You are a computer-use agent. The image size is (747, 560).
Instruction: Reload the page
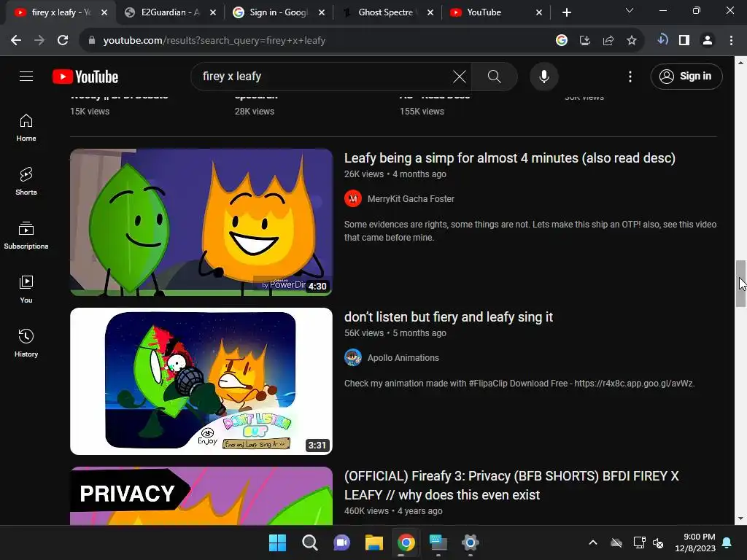(x=63, y=41)
